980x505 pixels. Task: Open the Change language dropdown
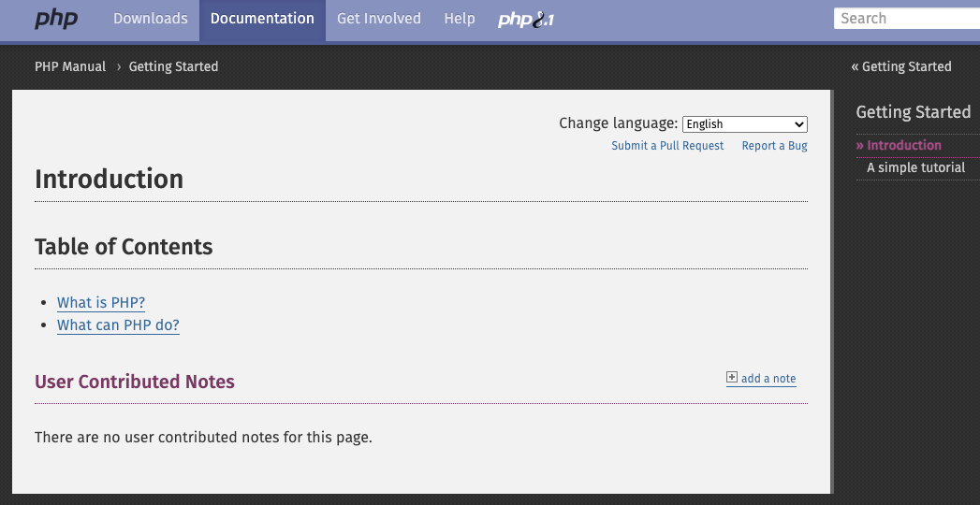tap(745, 124)
